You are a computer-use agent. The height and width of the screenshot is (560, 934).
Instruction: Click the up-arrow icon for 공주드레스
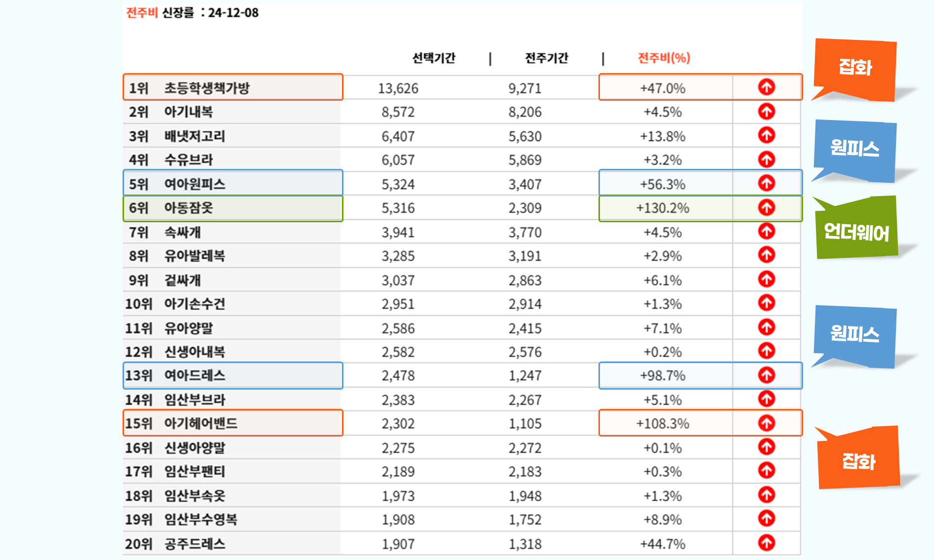click(x=766, y=543)
